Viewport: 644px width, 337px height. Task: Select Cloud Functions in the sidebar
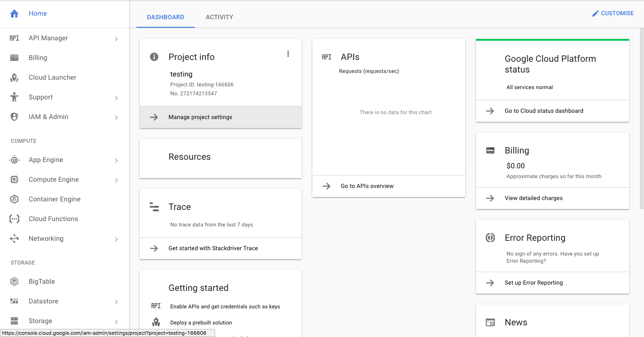pos(65,219)
